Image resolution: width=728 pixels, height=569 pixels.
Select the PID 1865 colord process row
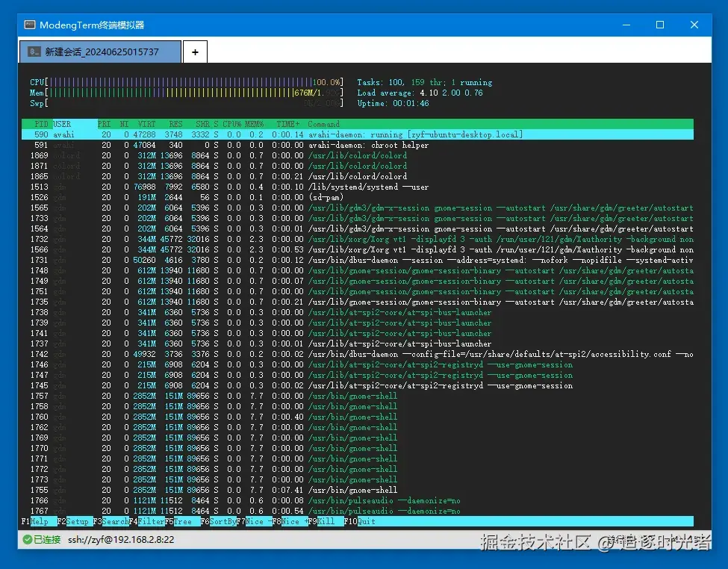point(358,176)
